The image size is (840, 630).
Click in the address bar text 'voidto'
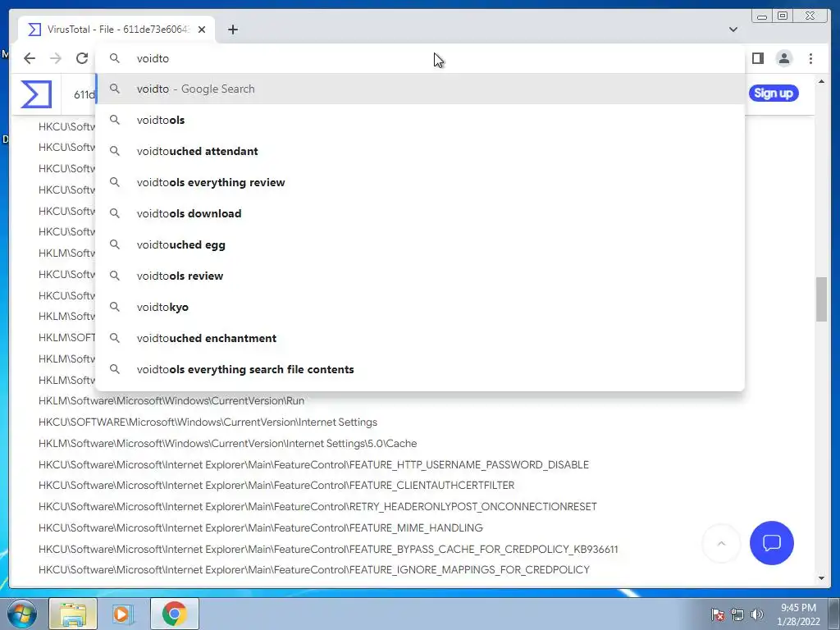(x=153, y=58)
